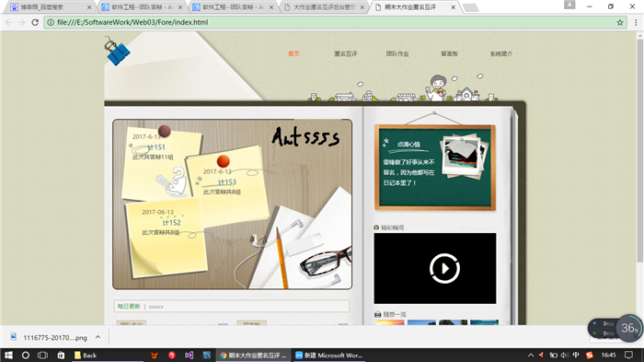Open a new browser tab

click(x=470, y=7)
